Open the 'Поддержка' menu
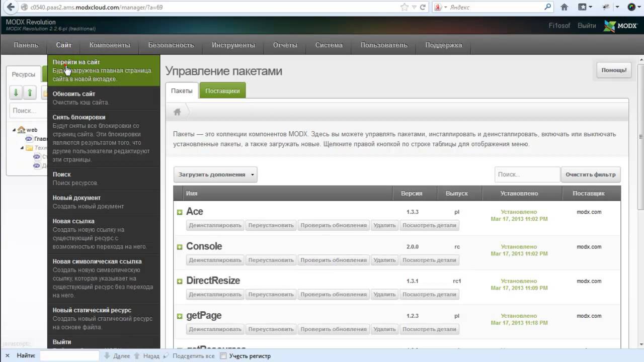Image resolution: width=644 pixels, height=362 pixels. [x=444, y=45]
